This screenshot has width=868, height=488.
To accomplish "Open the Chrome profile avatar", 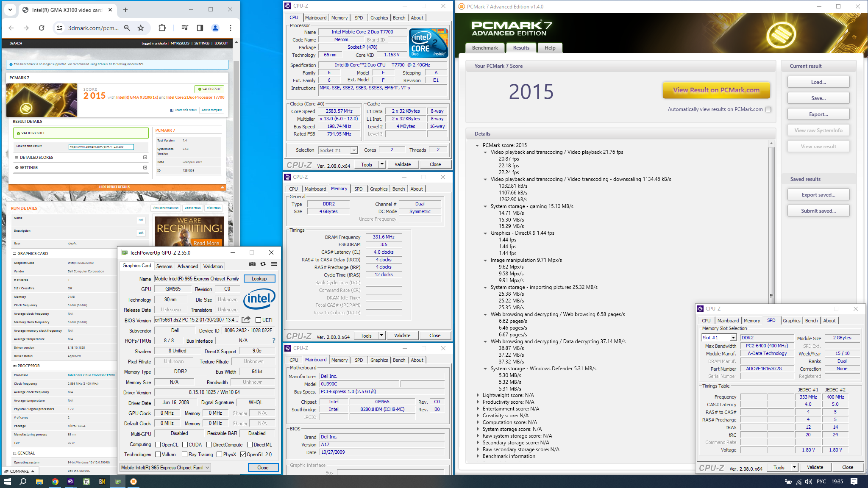I will click(215, 28).
